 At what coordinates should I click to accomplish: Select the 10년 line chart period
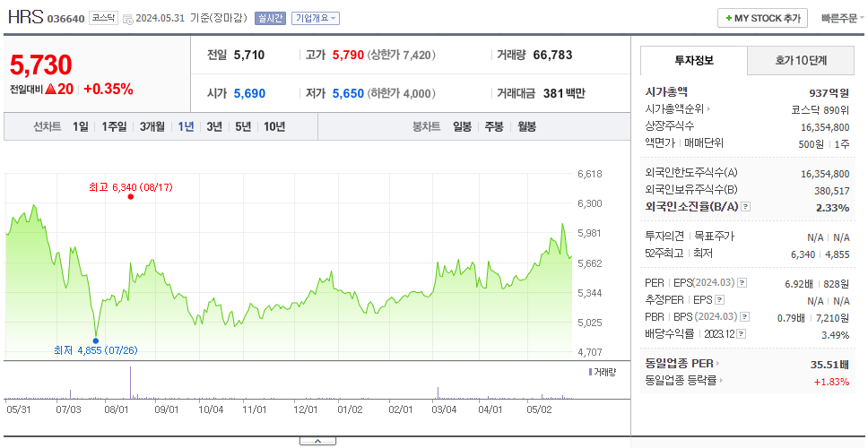point(274,126)
